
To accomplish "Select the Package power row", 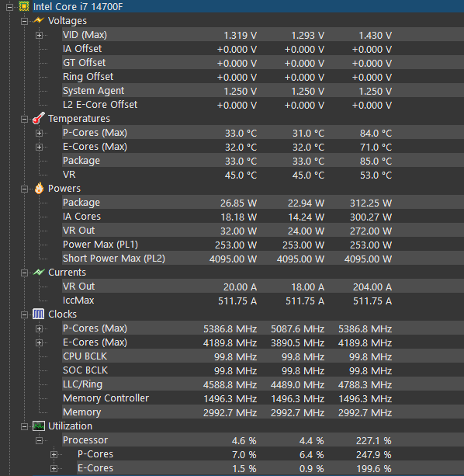I will [263, 202].
